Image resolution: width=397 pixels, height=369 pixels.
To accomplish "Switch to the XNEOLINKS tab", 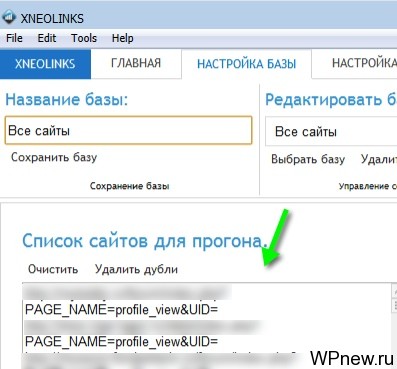I will (45, 64).
